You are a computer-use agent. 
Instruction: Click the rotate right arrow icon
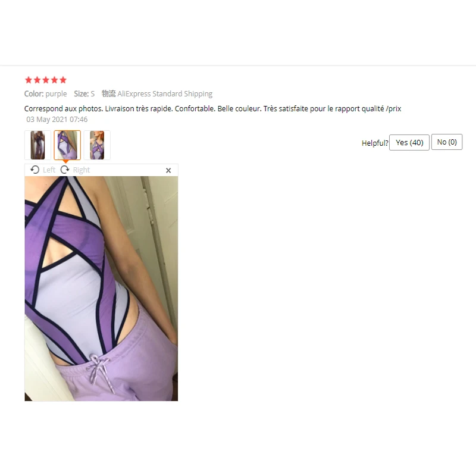65,170
